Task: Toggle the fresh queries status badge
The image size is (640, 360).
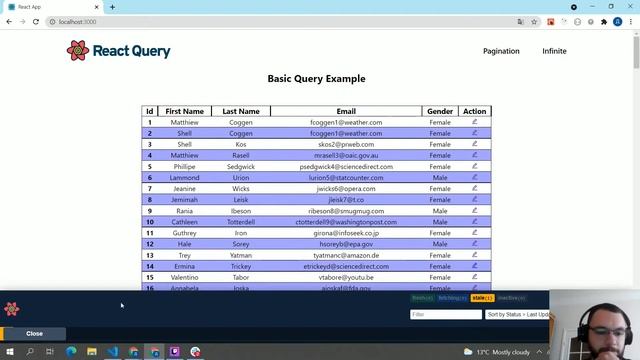Action: [x=422, y=298]
